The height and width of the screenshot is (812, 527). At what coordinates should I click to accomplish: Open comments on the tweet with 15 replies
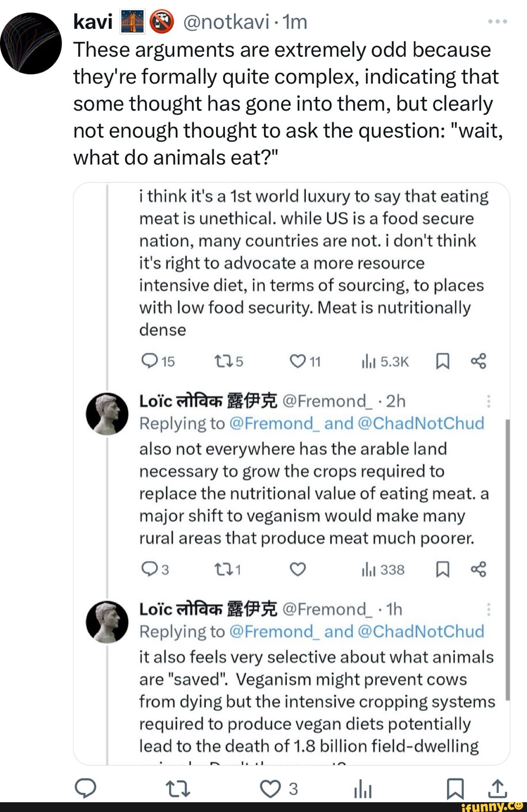point(149,361)
